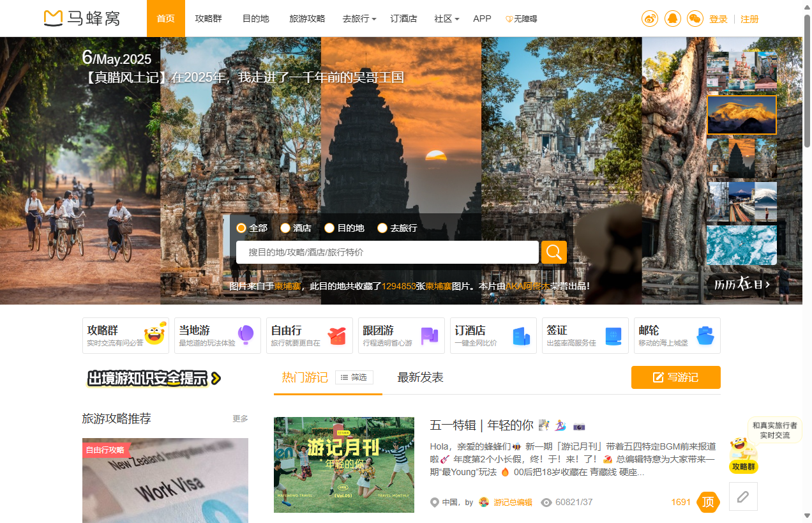Click the QQ penguin login icon
The height and width of the screenshot is (523, 812).
pos(672,19)
